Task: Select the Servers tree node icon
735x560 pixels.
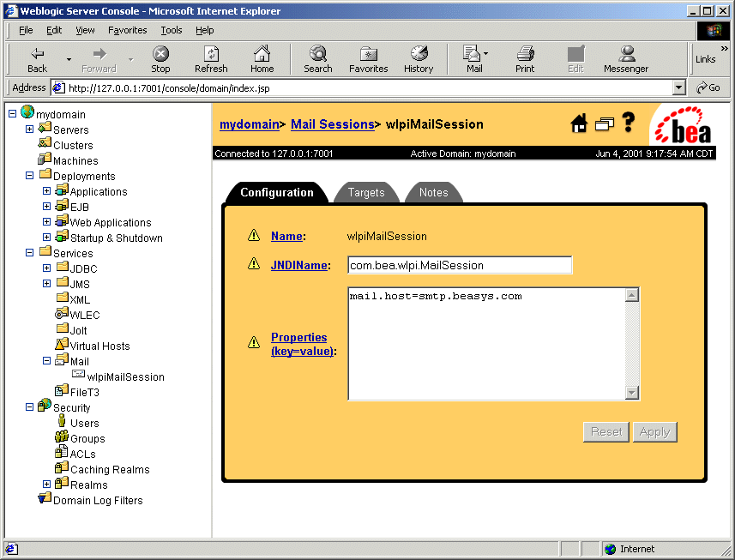Action: click(45, 128)
